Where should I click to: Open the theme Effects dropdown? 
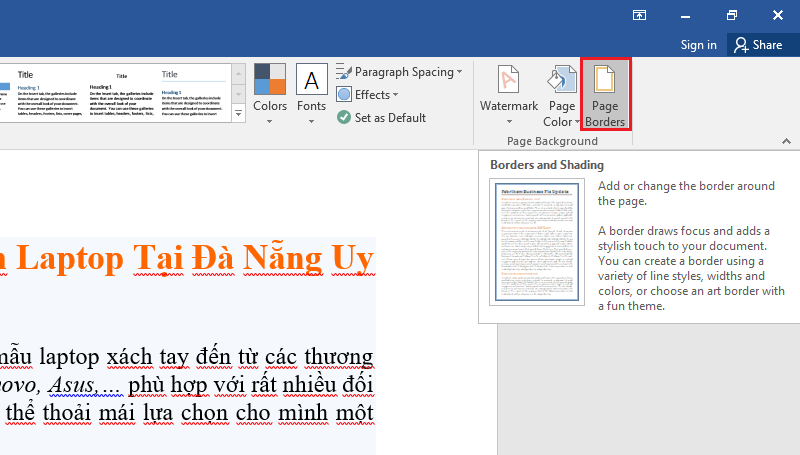[x=367, y=95]
